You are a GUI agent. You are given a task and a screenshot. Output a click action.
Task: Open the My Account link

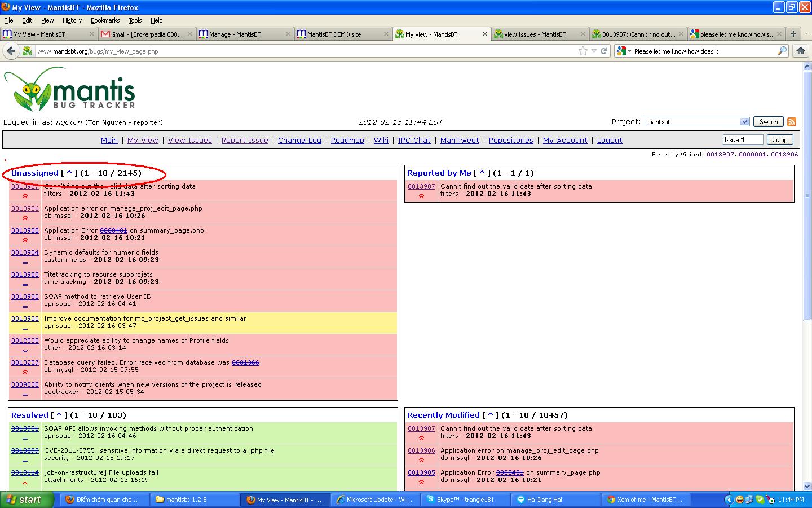[565, 141]
